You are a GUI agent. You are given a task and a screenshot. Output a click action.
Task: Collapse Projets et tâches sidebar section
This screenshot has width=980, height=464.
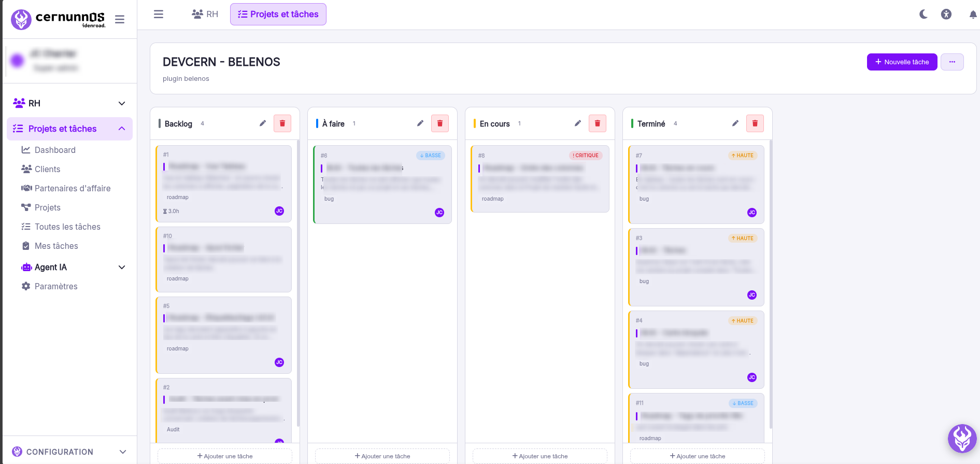tap(69, 129)
